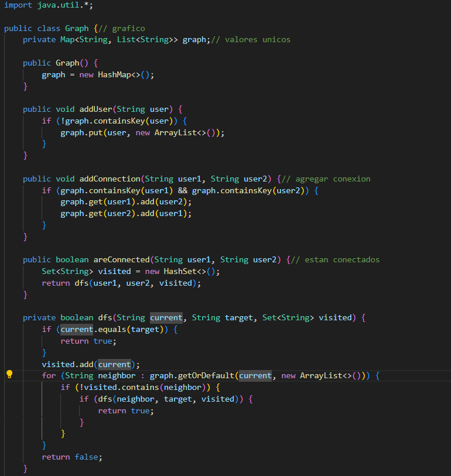
Task: Click the yellow lightbulb quick-fix icon
Action: 9,375
